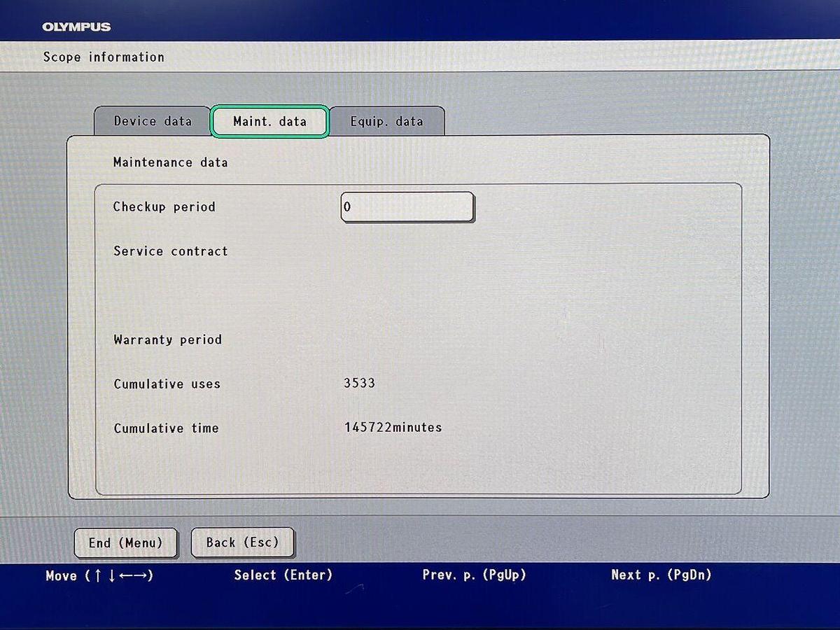840x630 pixels.
Task: Click the Cumulative uses label
Action: [167, 384]
